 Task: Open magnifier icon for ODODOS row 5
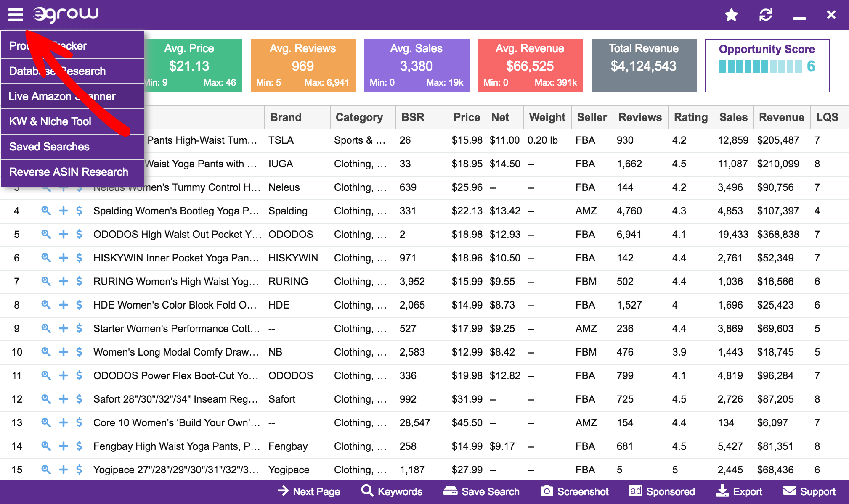tap(46, 234)
